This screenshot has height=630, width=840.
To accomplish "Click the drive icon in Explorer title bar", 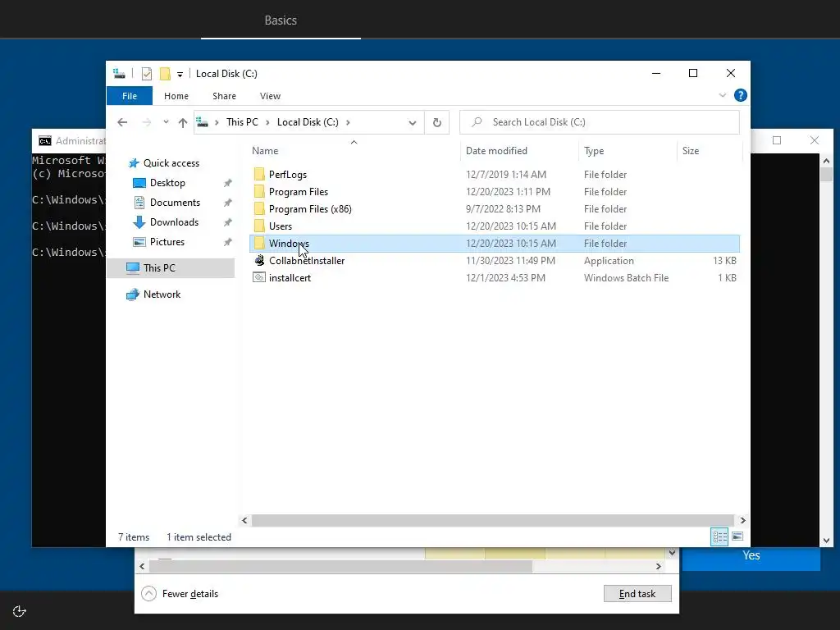I will click(x=120, y=74).
